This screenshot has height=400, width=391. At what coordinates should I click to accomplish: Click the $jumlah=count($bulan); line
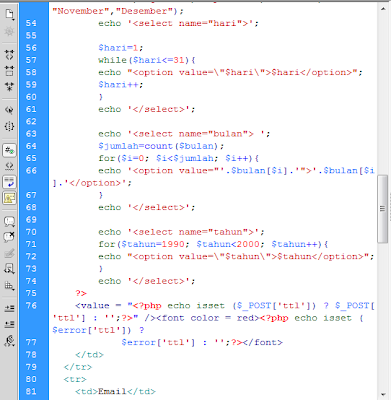(161, 146)
